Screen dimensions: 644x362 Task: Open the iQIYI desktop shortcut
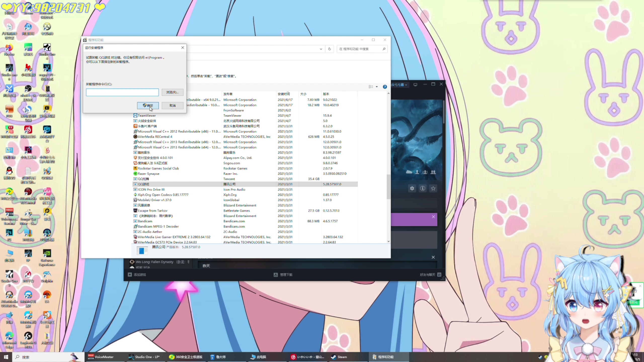28,50
